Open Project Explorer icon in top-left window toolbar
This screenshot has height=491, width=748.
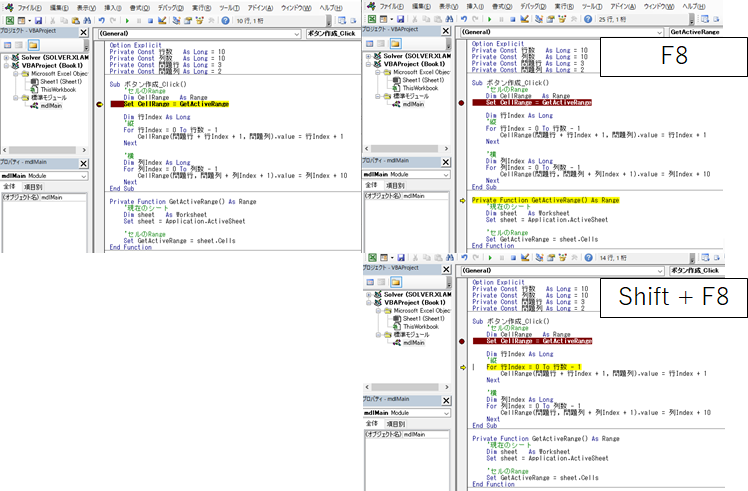point(177,21)
